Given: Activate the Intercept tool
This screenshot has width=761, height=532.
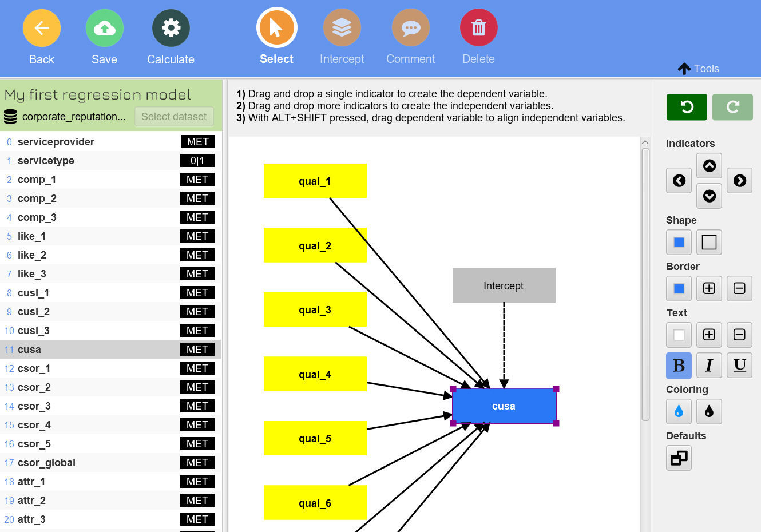Looking at the screenshot, I should (x=342, y=28).
